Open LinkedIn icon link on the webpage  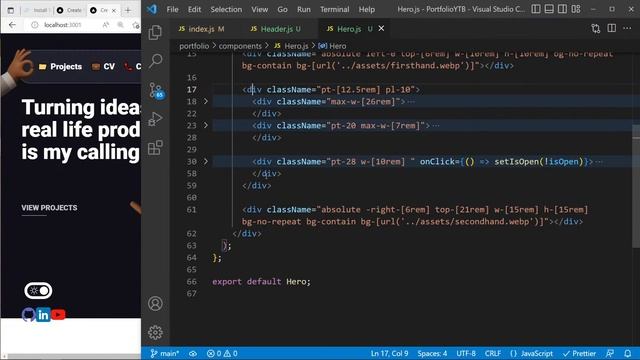click(x=43, y=315)
